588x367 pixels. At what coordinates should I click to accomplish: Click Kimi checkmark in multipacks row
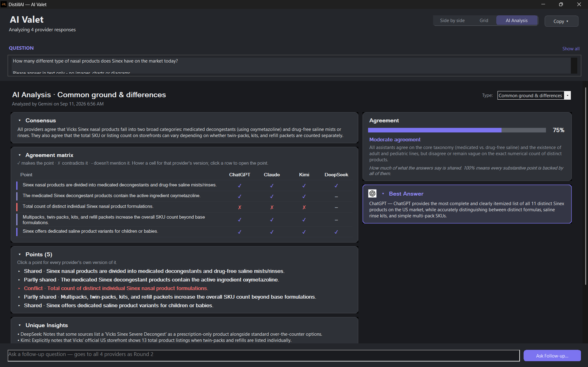304,220
